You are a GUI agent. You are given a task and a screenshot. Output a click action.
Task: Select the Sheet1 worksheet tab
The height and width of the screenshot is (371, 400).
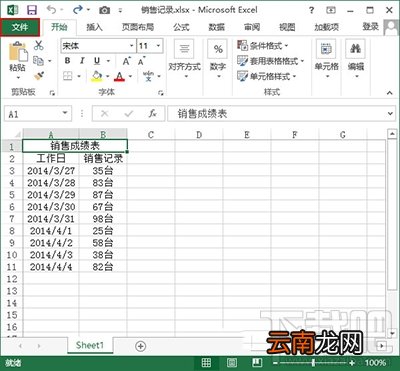(x=90, y=345)
